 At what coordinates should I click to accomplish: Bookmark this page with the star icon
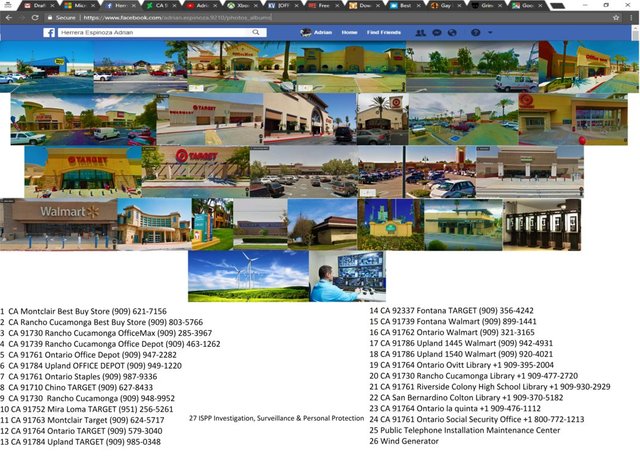pyautogui.click(x=616, y=18)
